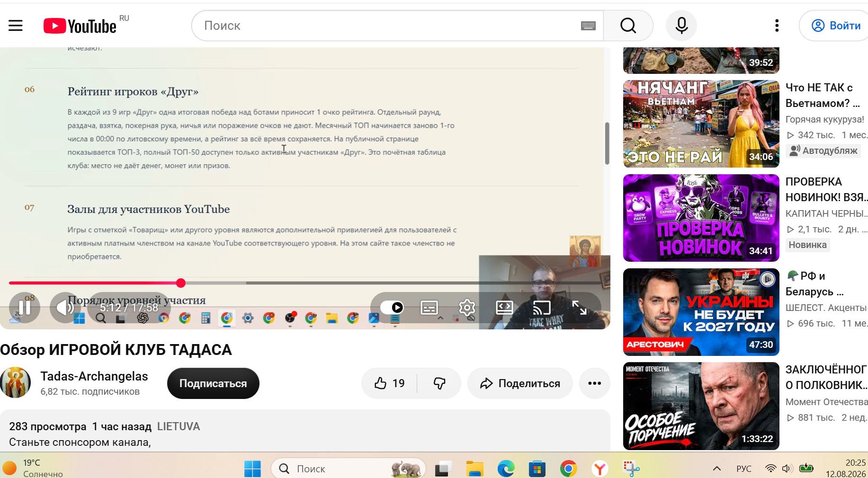The image size is (868, 478).
Task: Click the 5:12 / 17:58 time display
Action: click(129, 308)
